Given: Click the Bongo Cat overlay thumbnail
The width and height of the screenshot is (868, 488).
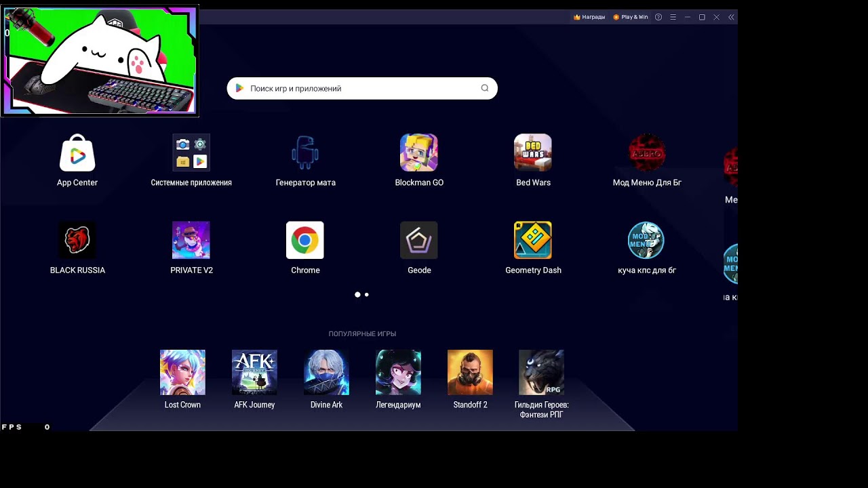Looking at the screenshot, I should [x=100, y=61].
